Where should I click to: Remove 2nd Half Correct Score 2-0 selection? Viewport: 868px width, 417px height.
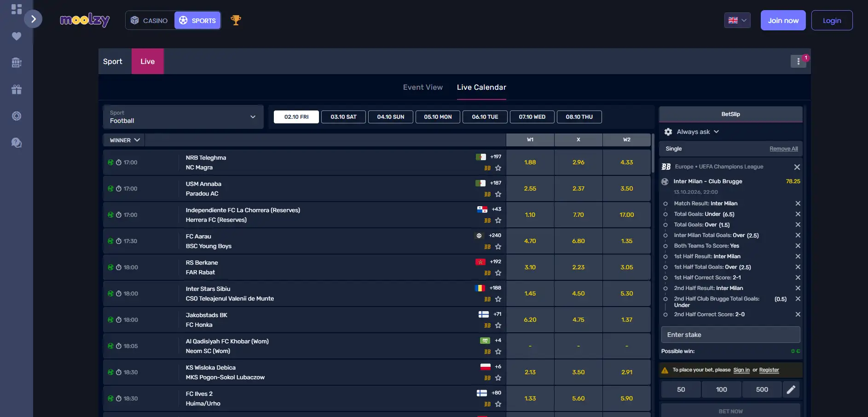[x=798, y=314]
